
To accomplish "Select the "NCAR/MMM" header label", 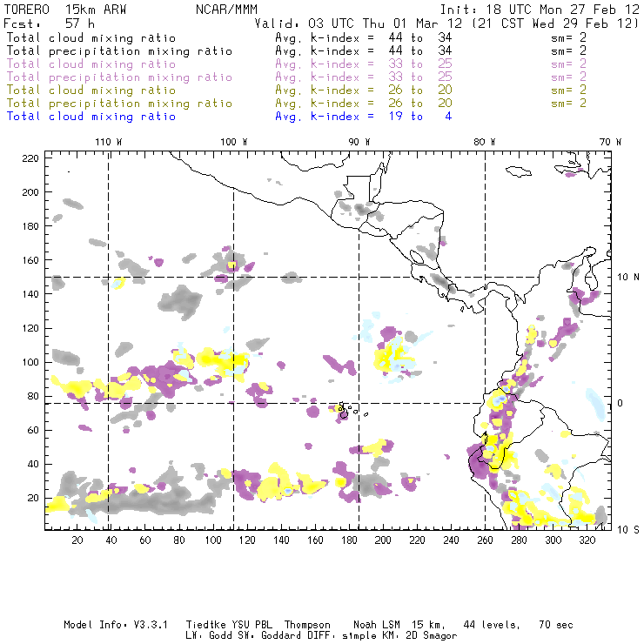I will click(227, 10).
